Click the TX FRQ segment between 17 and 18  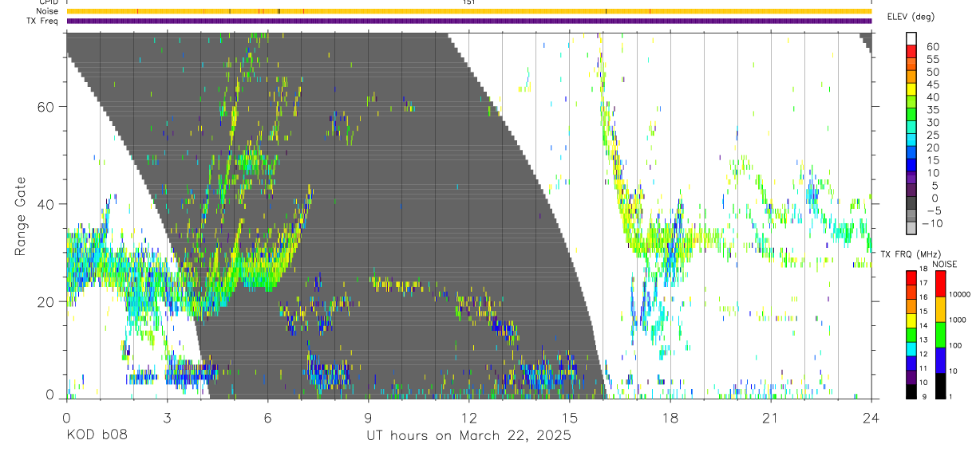(x=911, y=277)
